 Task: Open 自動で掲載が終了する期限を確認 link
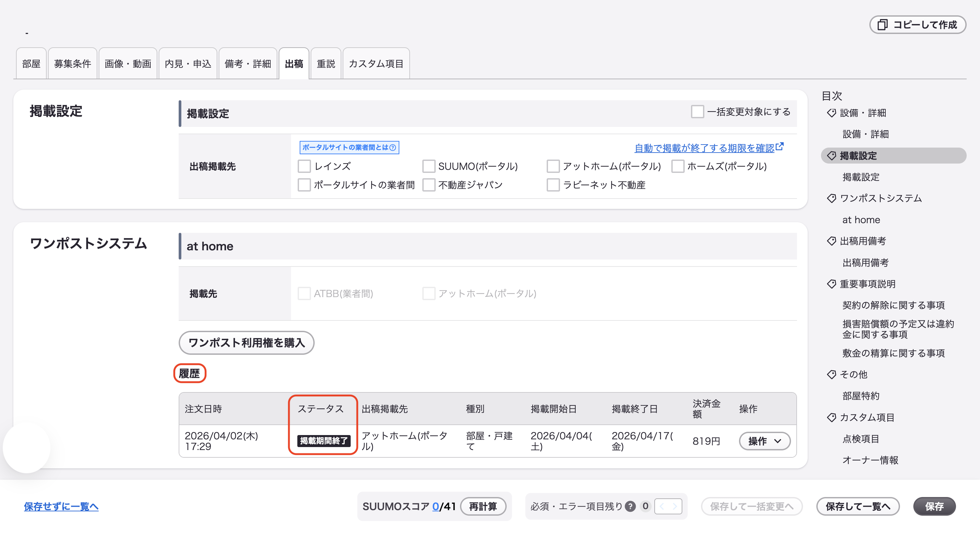[x=705, y=148]
